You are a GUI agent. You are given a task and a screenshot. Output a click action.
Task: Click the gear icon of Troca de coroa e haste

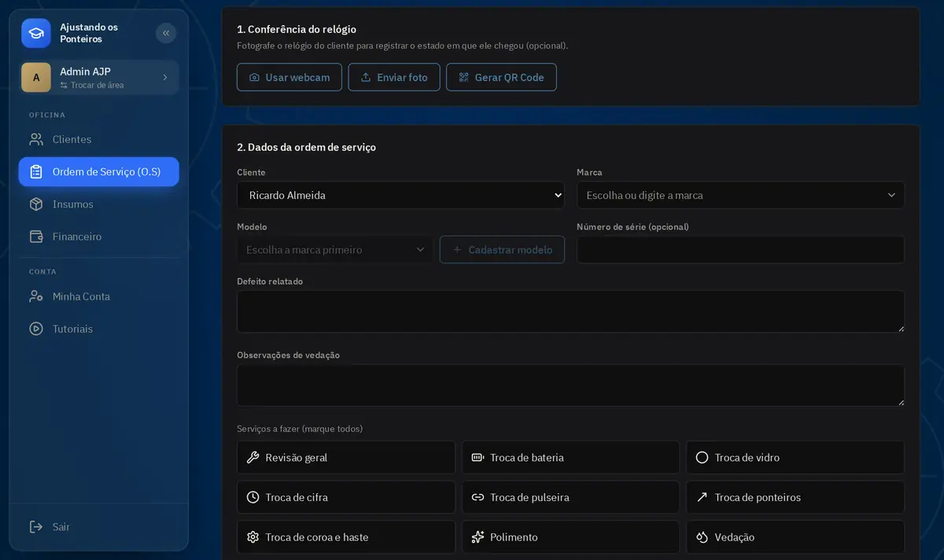click(x=253, y=537)
